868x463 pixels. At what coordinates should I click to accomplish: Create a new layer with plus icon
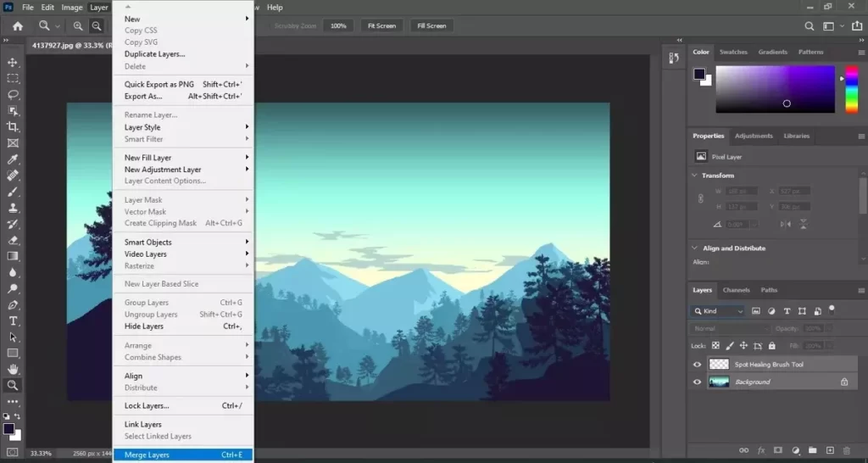pos(830,451)
